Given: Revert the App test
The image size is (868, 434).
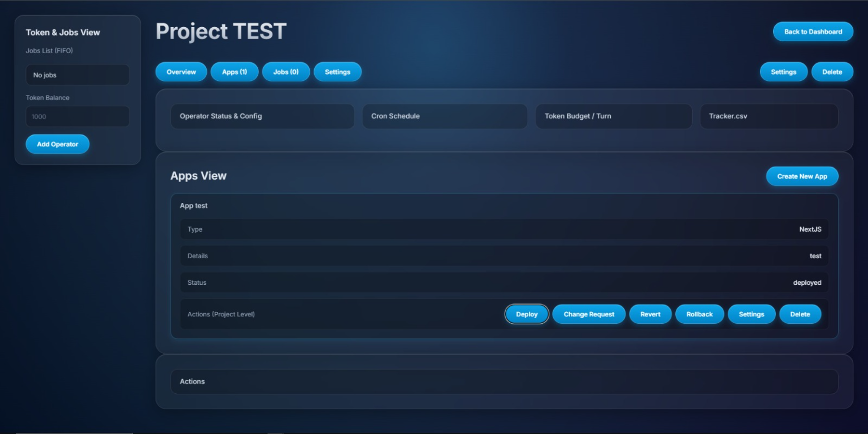Looking at the screenshot, I should tap(650, 314).
